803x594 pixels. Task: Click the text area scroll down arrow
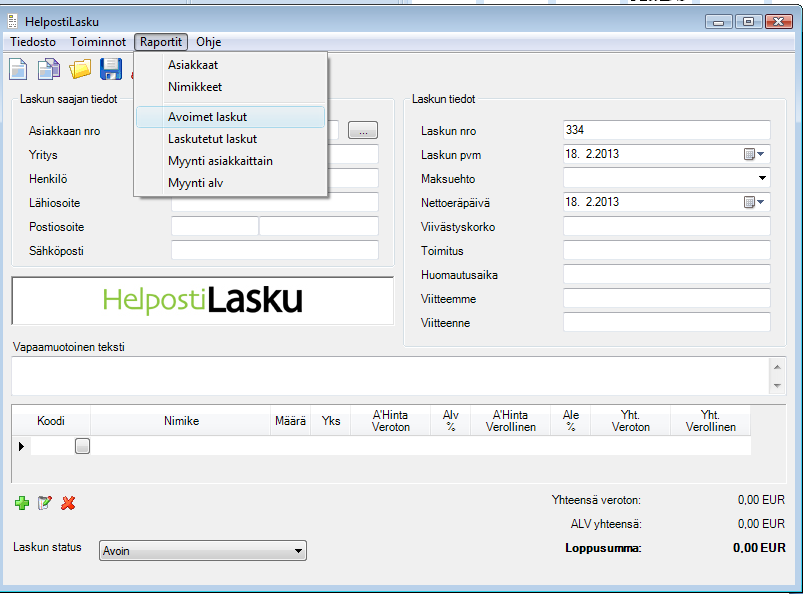(x=777, y=386)
